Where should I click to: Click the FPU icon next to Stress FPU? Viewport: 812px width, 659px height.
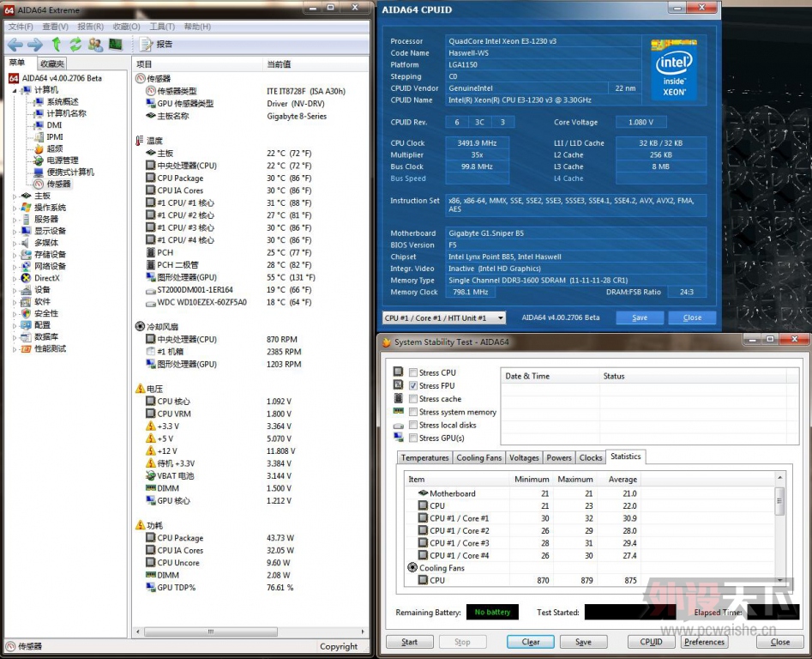click(x=398, y=384)
